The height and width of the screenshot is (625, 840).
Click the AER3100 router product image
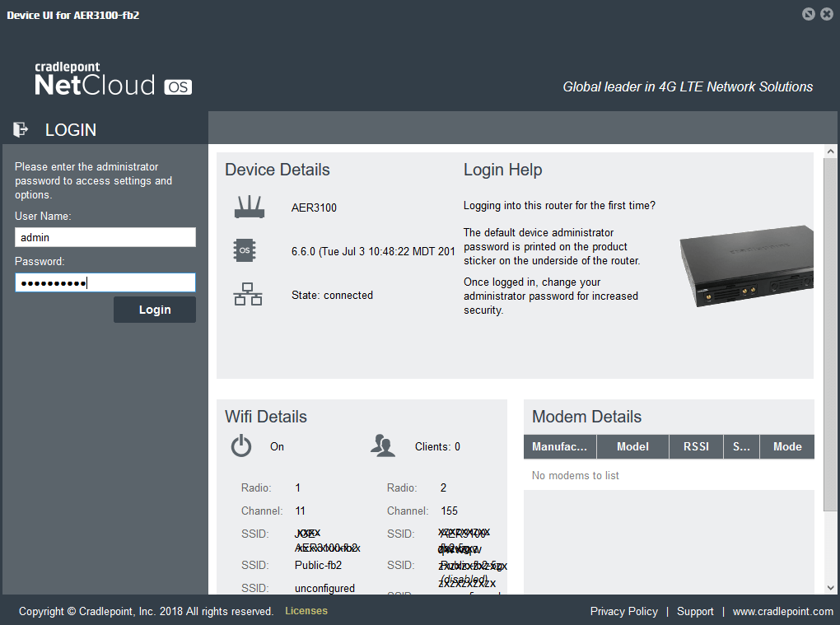(745, 264)
